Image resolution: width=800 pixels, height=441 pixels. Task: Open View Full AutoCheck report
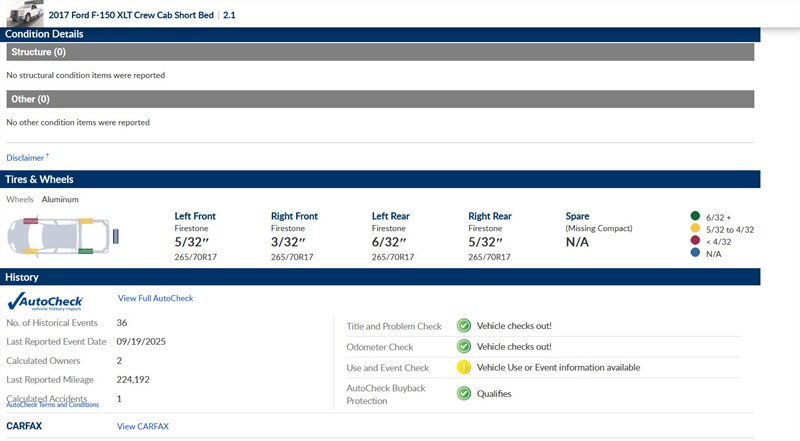click(155, 298)
